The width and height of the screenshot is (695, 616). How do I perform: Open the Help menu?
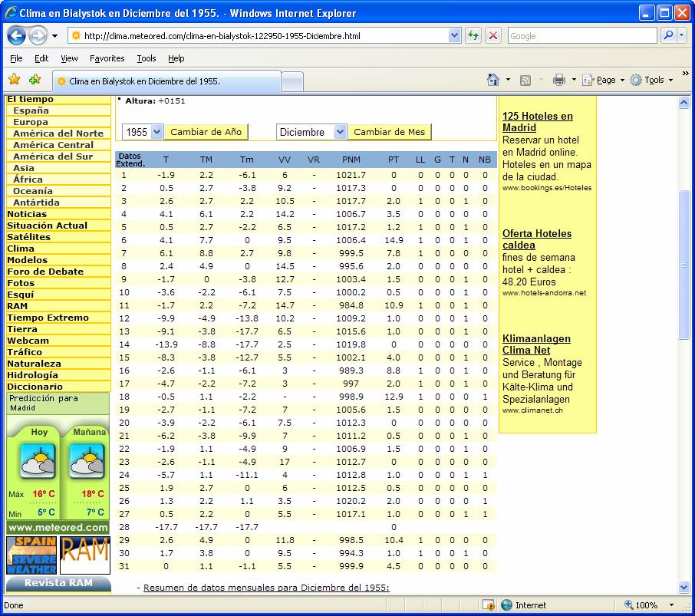click(176, 58)
